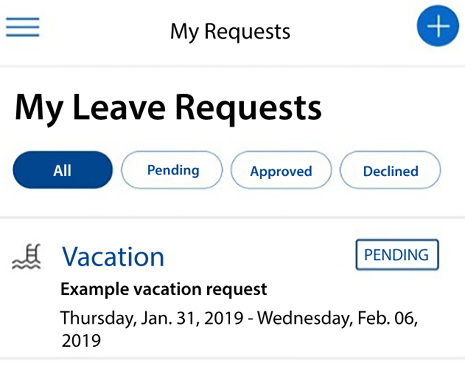This screenshot has width=465, height=369.
Task: Select the Declined filter pill
Action: click(x=390, y=170)
